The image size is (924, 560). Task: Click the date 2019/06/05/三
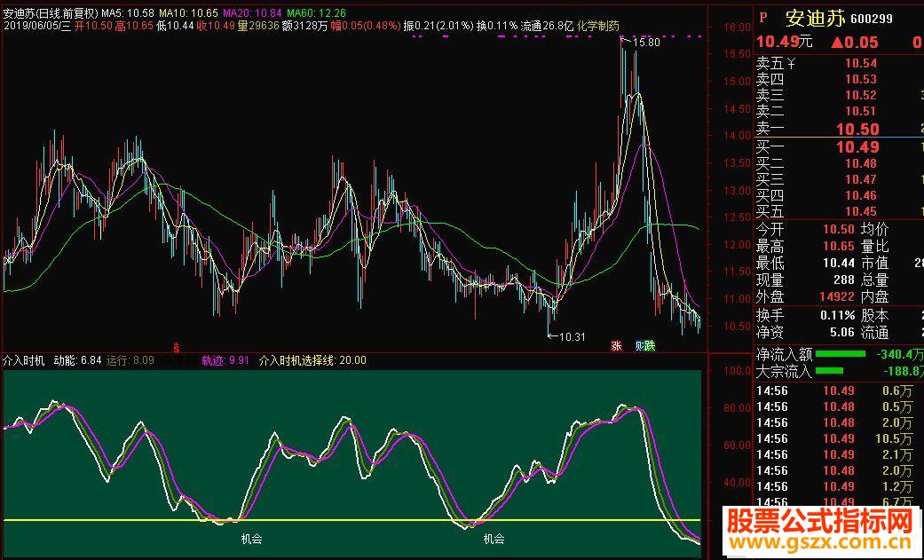[37, 26]
